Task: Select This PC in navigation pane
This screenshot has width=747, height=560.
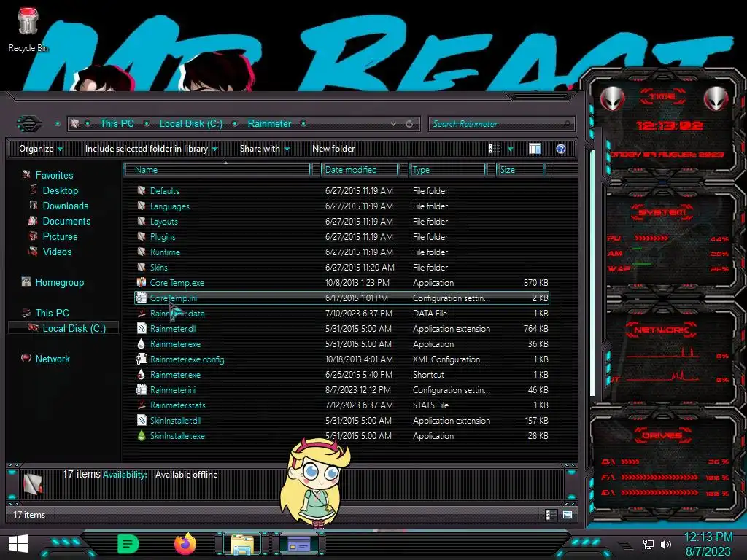Action: (52, 313)
